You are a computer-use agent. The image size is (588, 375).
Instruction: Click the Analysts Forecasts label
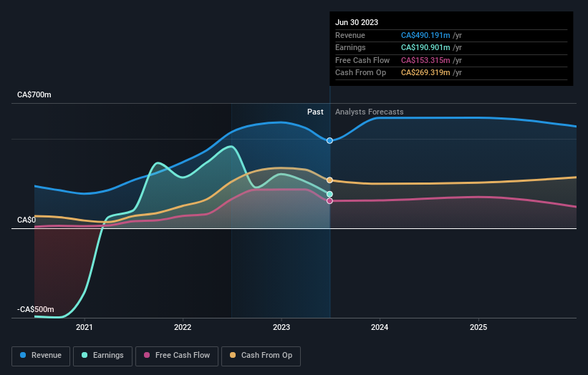pyautogui.click(x=370, y=112)
